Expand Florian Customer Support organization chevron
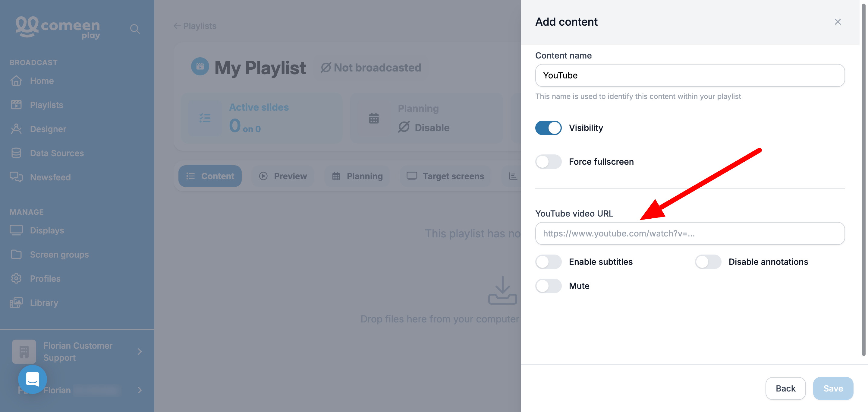This screenshot has width=868, height=412. click(140, 352)
